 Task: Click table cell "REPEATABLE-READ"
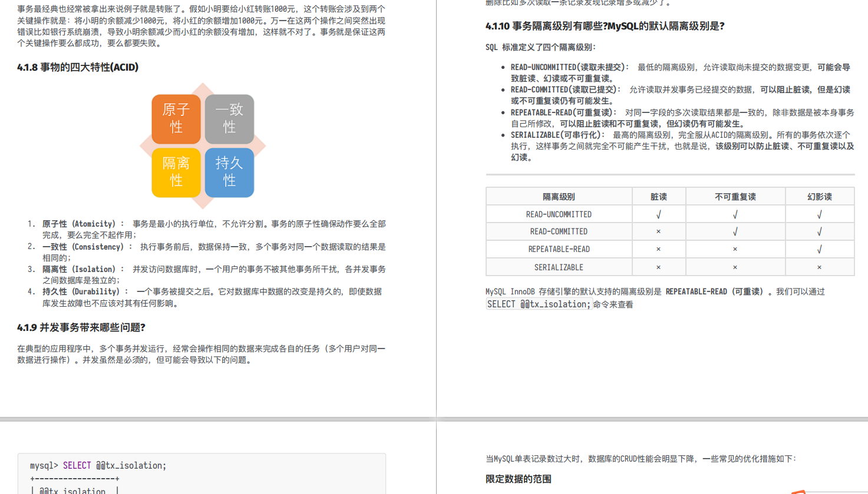coord(559,249)
